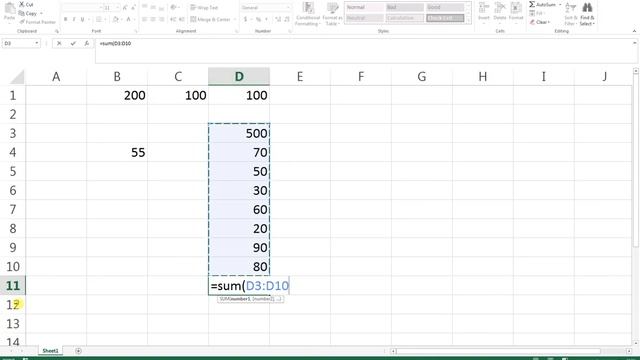This screenshot has height=360, width=640.
Task: Click the Borders icon
Action: pos(98,19)
